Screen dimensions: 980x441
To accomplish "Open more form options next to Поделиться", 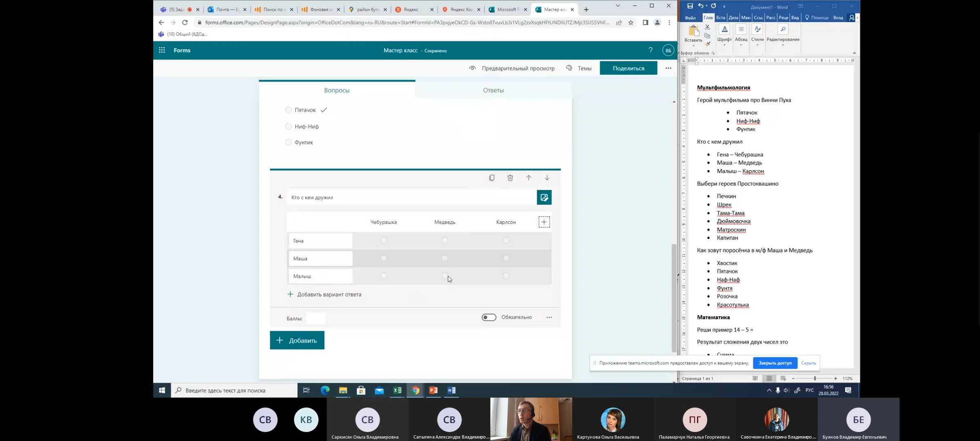I will click(668, 68).
